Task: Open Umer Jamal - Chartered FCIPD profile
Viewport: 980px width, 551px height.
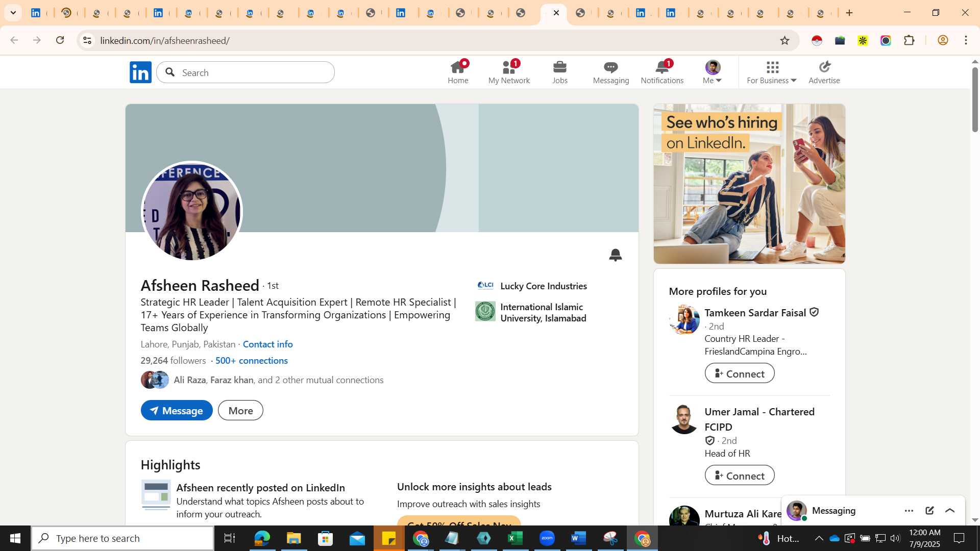Action: [x=759, y=419]
